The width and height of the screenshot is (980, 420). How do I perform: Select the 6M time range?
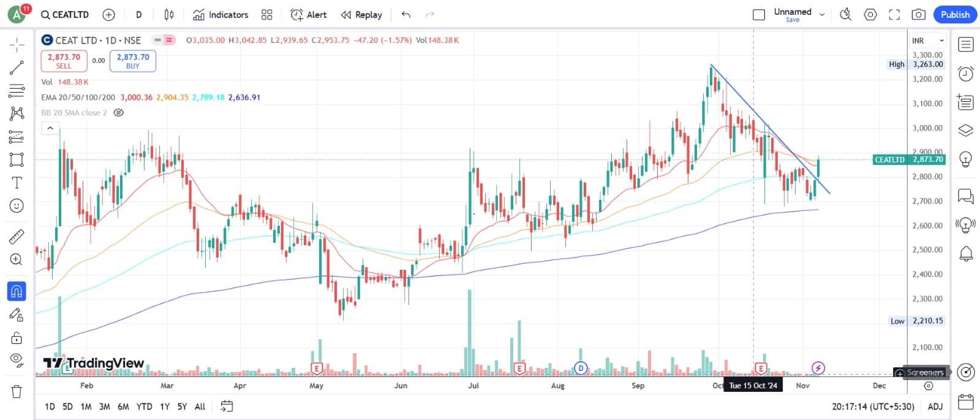[123, 407]
